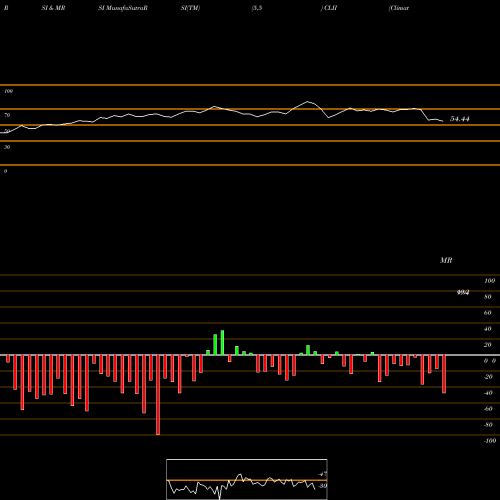Click the MR axis label -100
This screenshot has height=500, width=500.
click(x=490, y=441)
